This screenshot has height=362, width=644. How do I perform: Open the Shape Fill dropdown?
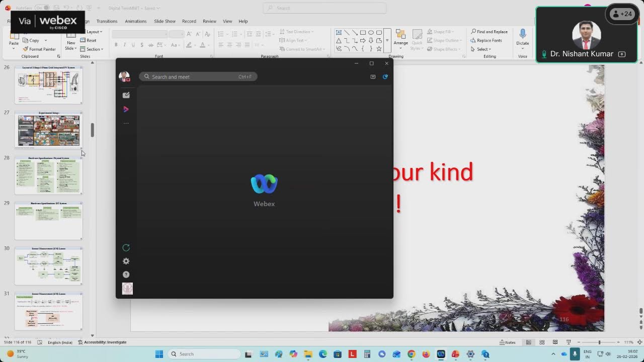(441, 32)
